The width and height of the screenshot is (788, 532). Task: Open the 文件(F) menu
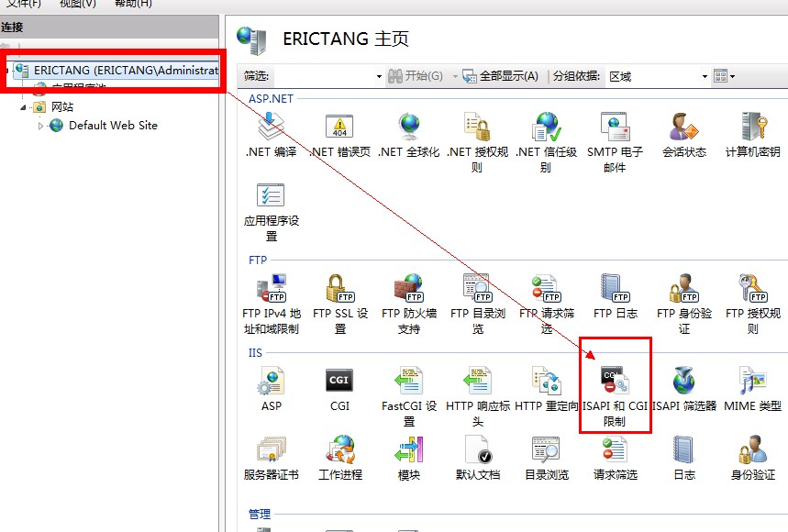tap(23, 4)
